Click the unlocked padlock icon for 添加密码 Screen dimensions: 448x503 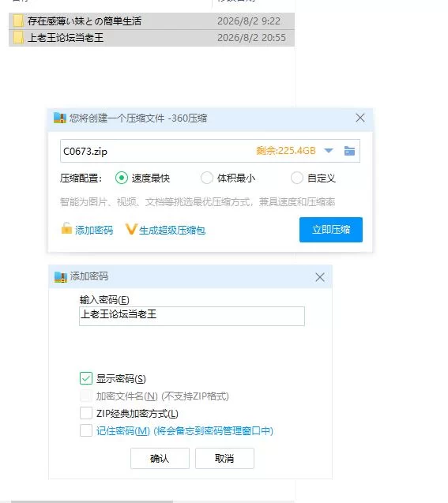[66, 228]
